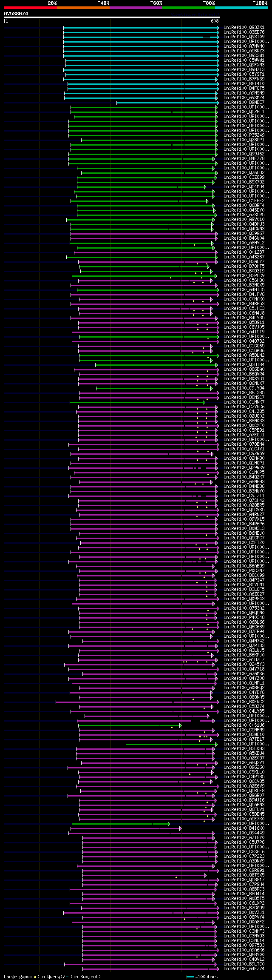Select the UniRef100_Q7QBM4 hit label

point(244,444)
